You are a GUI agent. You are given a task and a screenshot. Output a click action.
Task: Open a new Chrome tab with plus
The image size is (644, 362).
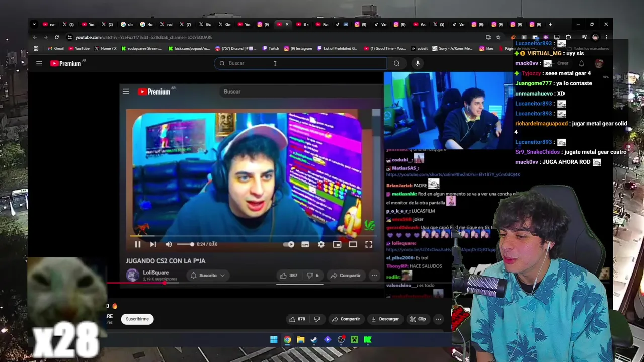[x=550, y=24]
